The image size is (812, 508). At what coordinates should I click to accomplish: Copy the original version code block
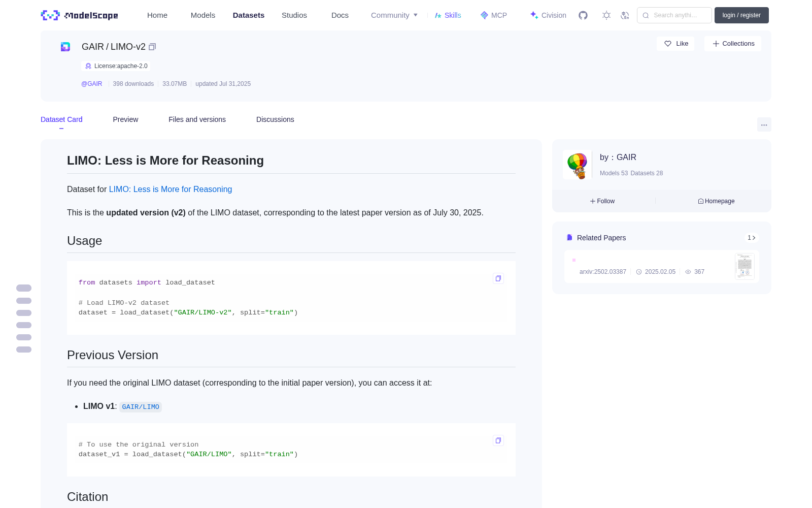[x=498, y=440]
